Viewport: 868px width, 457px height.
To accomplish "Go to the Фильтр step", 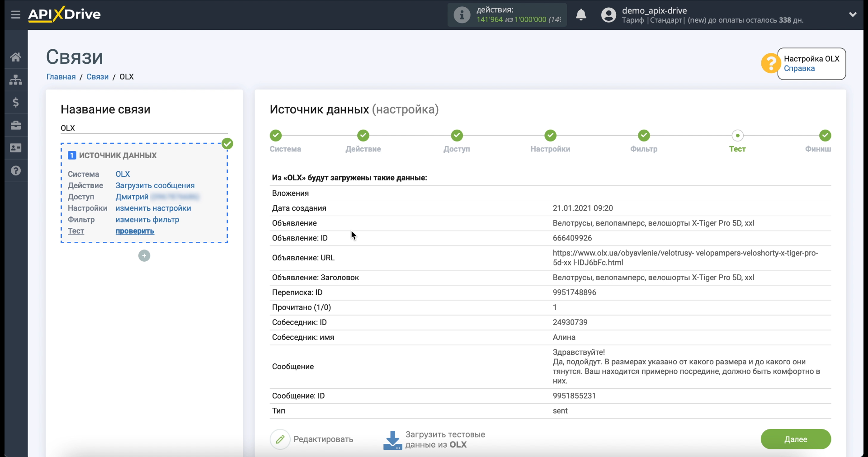I will 644,136.
